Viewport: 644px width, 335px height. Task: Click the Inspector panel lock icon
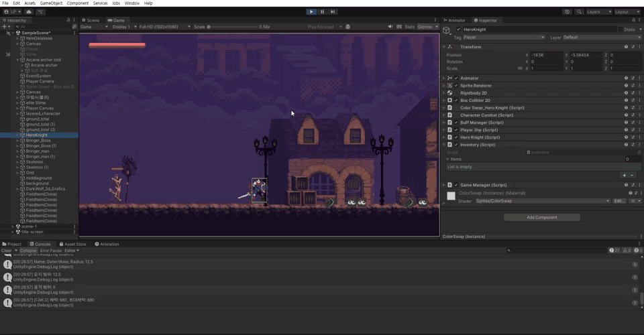(x=633, y=20)
